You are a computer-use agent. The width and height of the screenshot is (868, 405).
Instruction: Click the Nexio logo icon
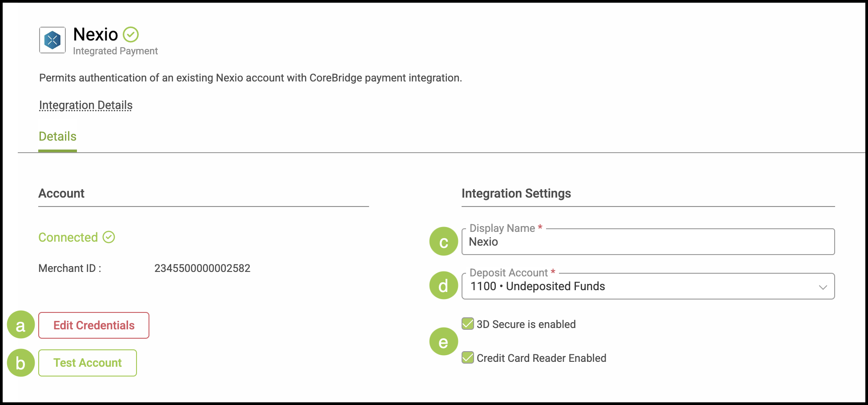pos(52,40)
